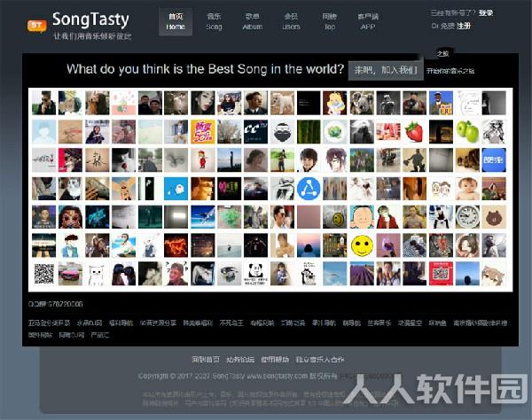Open the plain dusty-pink square avatar
Screen dimensions: 532x420
pos(309,217)
